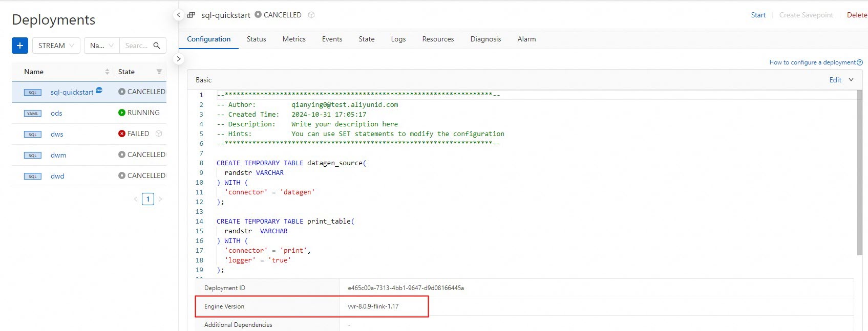The height and width of the screenshot is (331, 868).
Task: Click the CANCELLED status icon for dwd
Action: pos(122,175)
